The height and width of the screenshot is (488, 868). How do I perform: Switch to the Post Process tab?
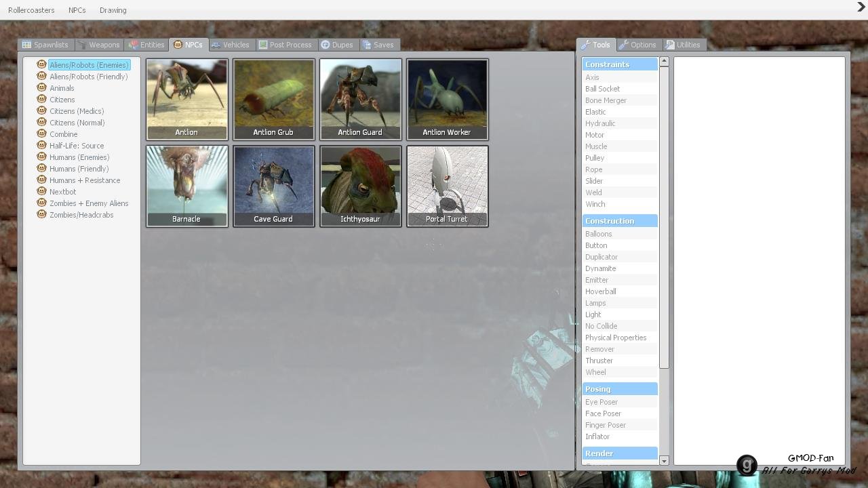point(285,45)
